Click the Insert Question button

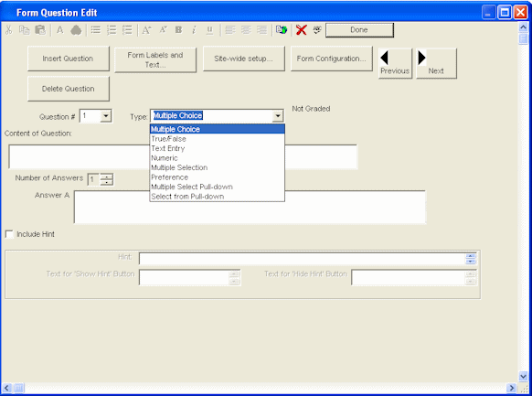pos(69,59)
